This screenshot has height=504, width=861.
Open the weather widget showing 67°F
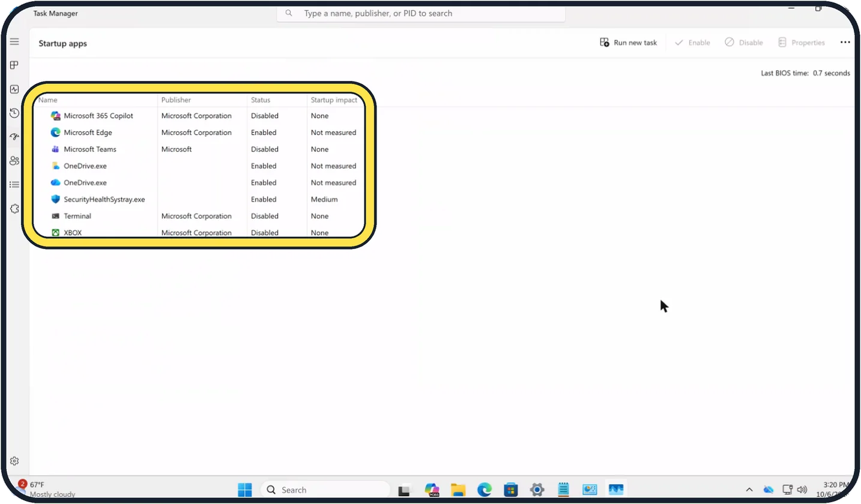coord(47,489)
